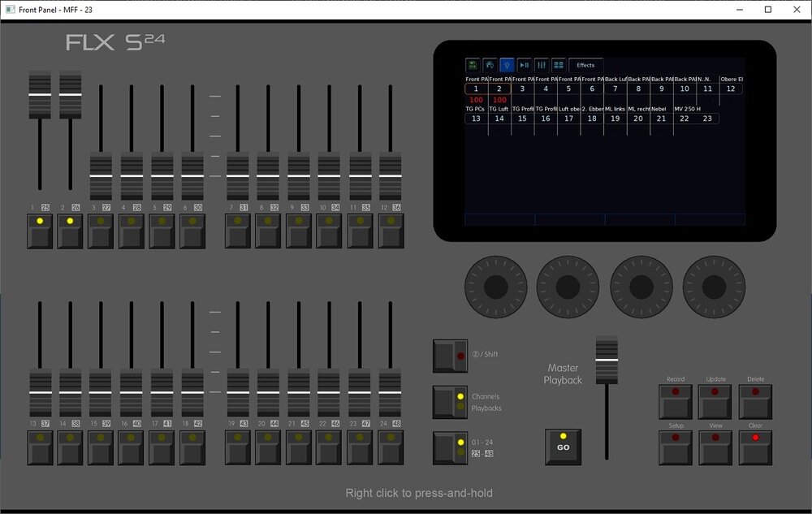Hit the GO button
The height and width of the screenshot is (514, 812).
tap(563, 447)
